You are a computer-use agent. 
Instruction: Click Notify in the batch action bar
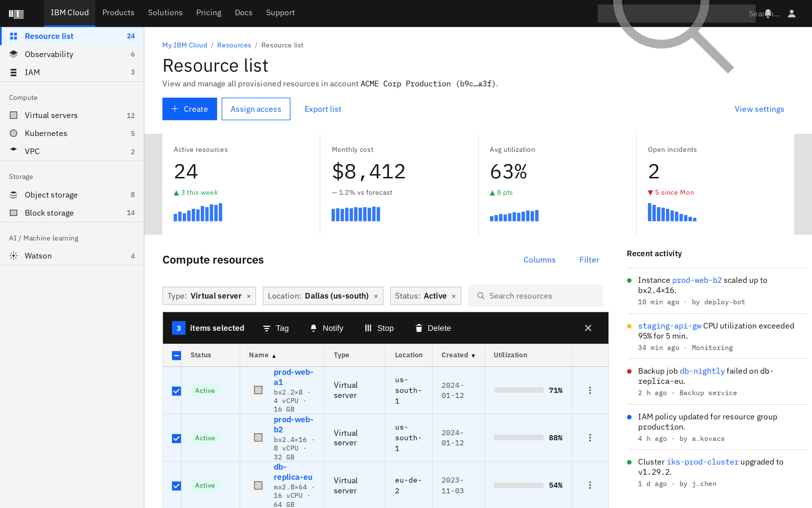pyautogui.click(x=326, y=328)
